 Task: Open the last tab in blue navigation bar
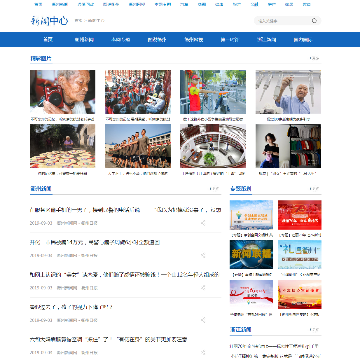pyautogui.click(x=303, y=40)
